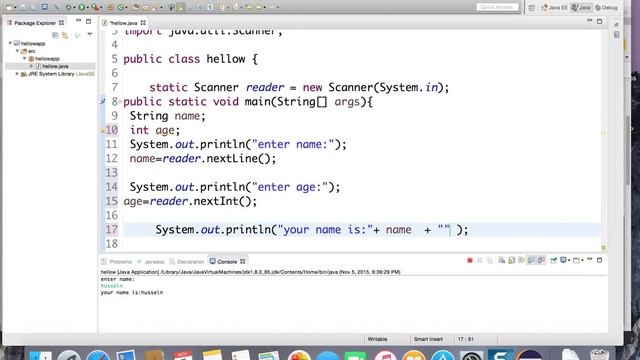640x360 pixels.
Task: Collapse the hellowapp project node
Action: coord(10,43)
